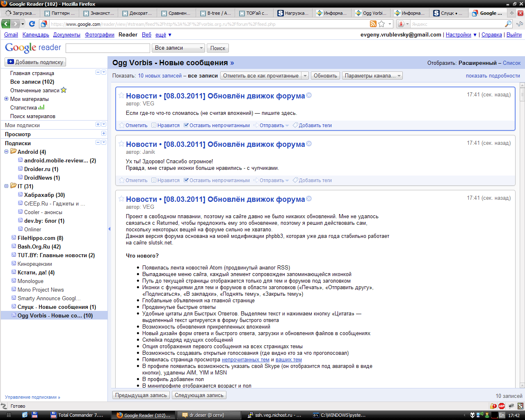This screenshot has width=525, height=420.
Task: Collapse the IT subscriptions folder
Action: tap(7, 186)
